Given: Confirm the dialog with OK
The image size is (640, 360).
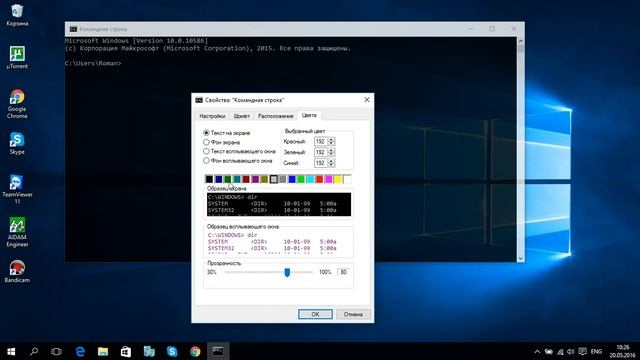Looking at the screenshot, I should pyautogui.click(x=315, y=314).
